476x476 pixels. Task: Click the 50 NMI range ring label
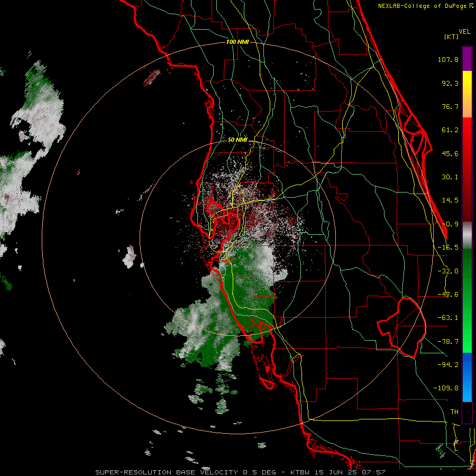237,140
